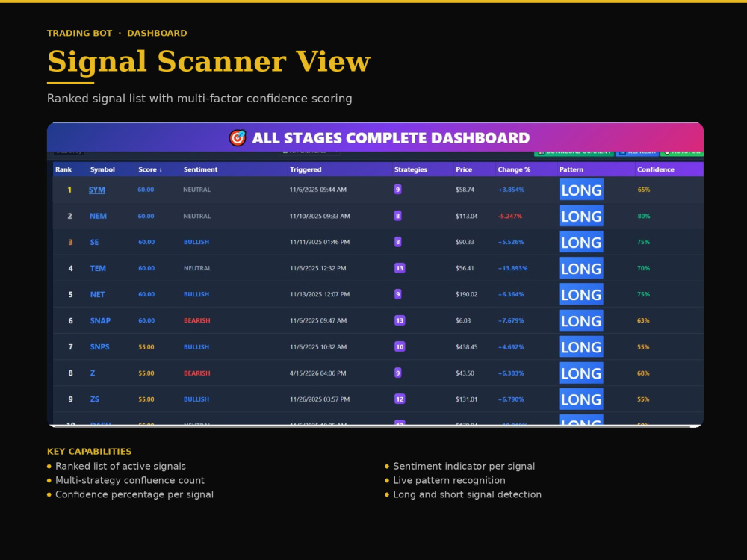Open the NET symbol link
The image size is (747, 560).
click(97, 294)
